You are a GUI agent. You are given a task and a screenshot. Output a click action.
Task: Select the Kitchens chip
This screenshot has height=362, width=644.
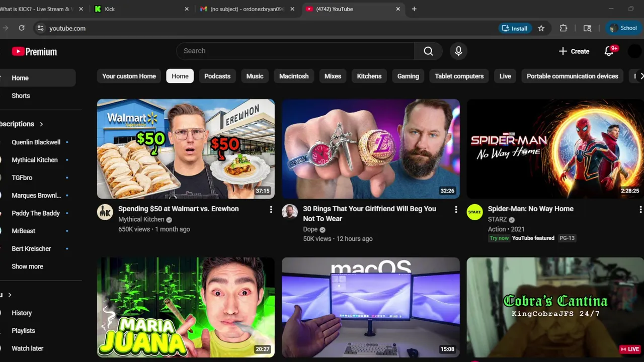[369, 76]
